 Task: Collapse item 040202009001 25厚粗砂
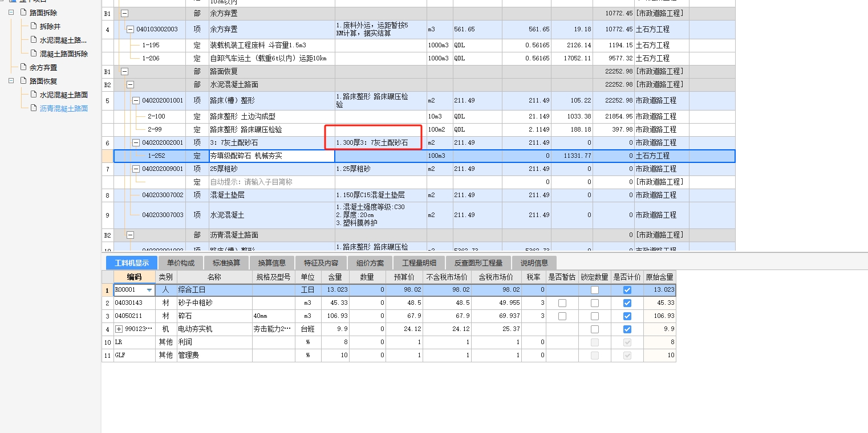click(136, 169)
